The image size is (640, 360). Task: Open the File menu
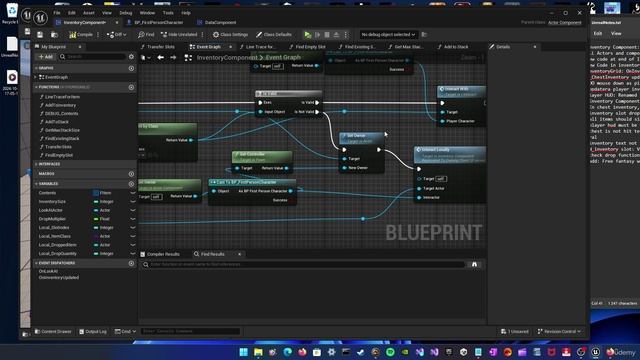tap(57, 13)
